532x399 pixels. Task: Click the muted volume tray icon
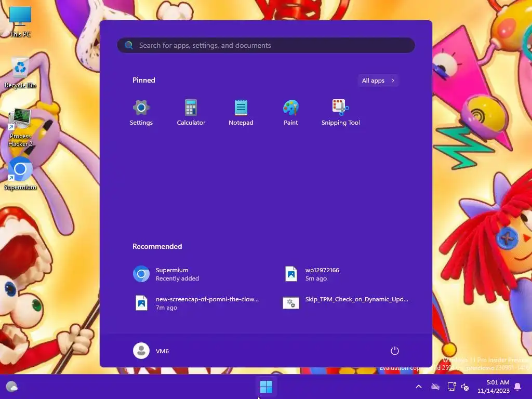[x=465, y=387]
